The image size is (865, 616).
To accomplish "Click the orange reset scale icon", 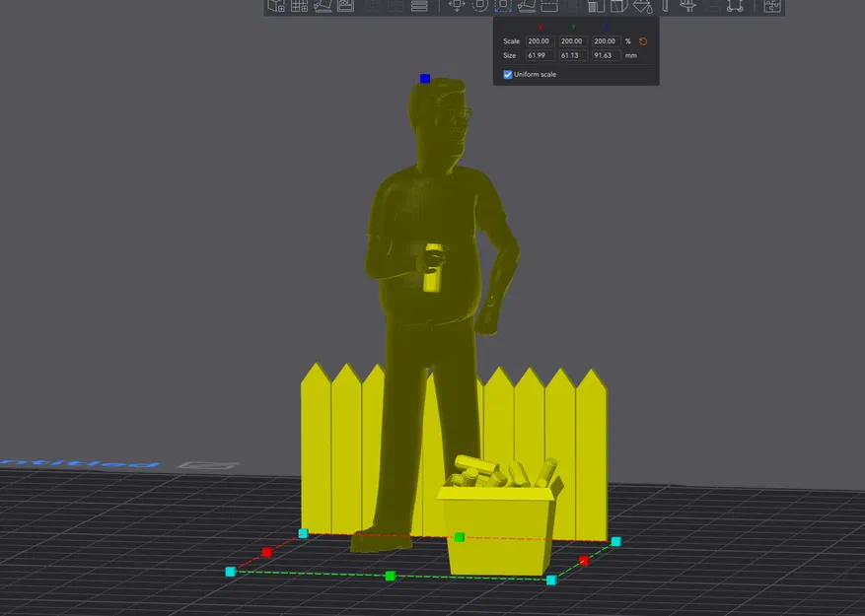I will click(x=643, y=41).
